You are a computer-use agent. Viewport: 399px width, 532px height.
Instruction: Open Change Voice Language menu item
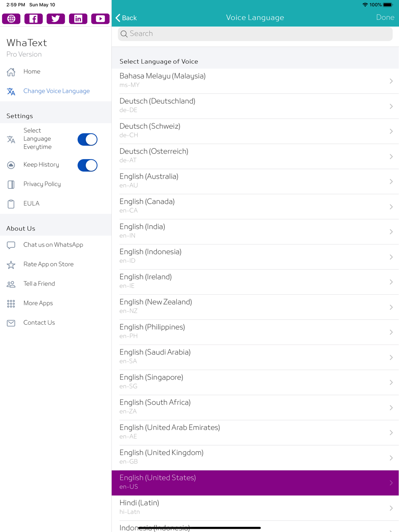click(56, 91)
